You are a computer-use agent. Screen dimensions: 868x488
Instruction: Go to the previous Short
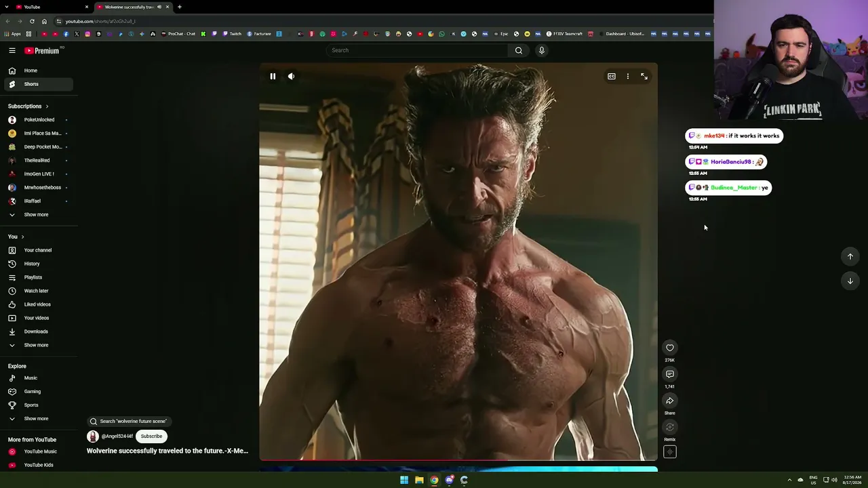[x=850, y=256]
